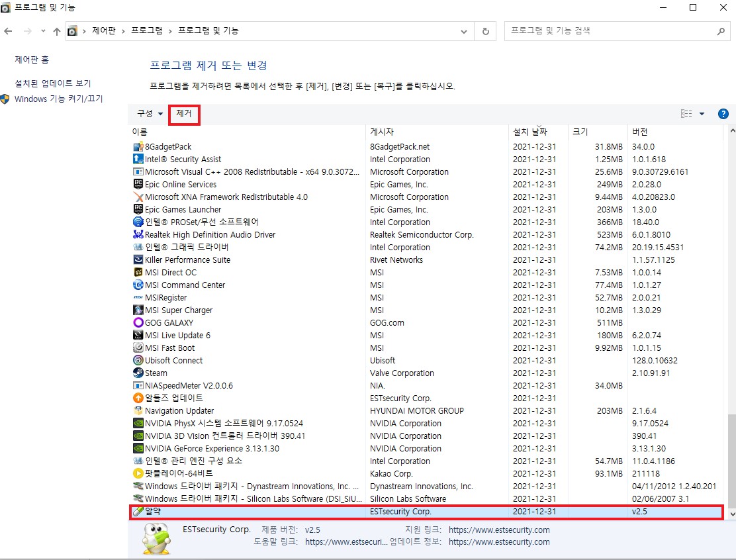Open the support link estsecurity.com

(499, 530)
